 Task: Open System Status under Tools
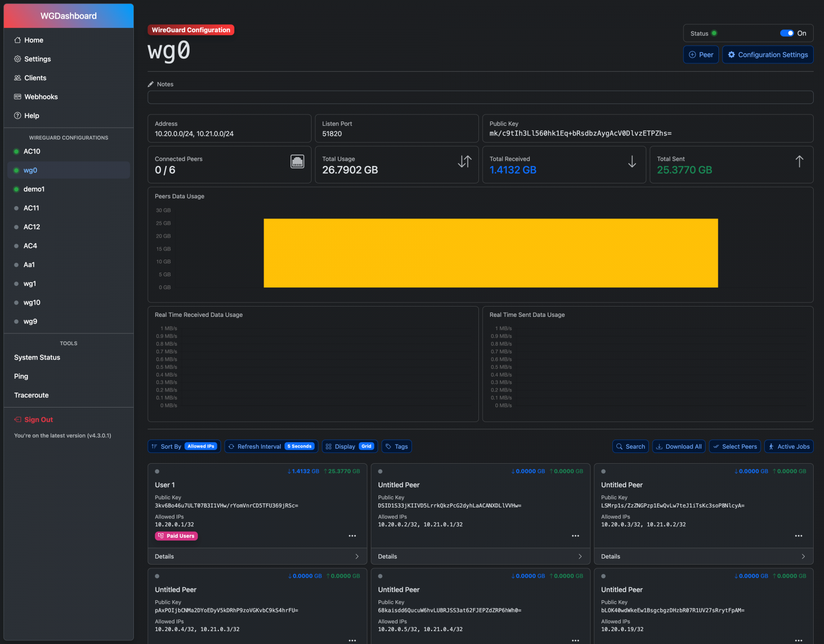coord(37,358)
